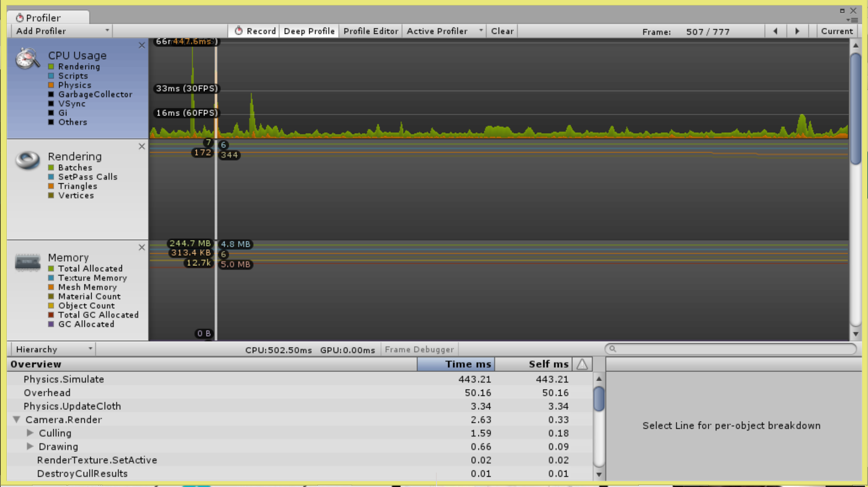This screenshot has width=868, height=487.
Task: Toggle SetPass Calls chart visibility
Action: (51, 177)
